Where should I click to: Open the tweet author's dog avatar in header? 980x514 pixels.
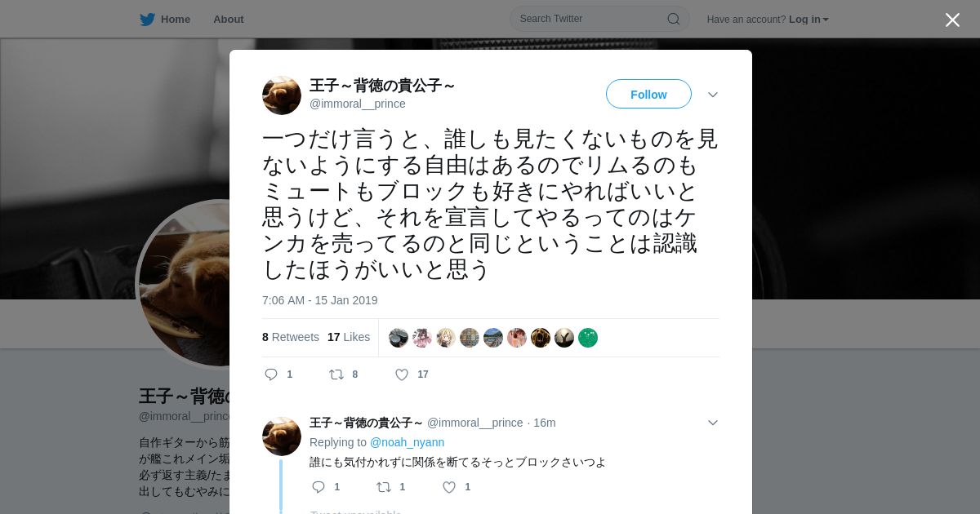click(x=282, y=95)
